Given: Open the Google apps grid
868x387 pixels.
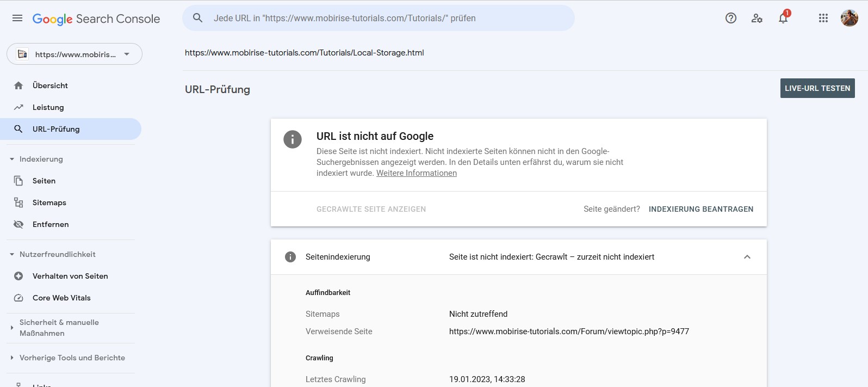Looking at the screenshot, I should (x=823, y=18).
